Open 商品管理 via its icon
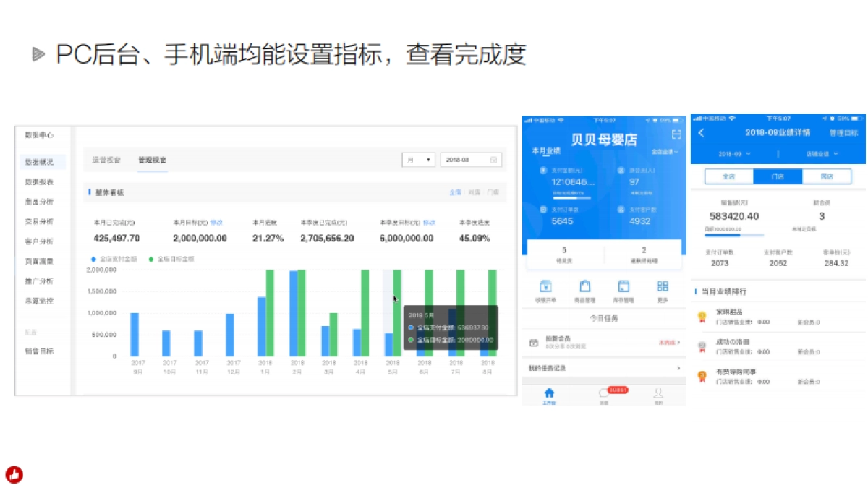 585,286
